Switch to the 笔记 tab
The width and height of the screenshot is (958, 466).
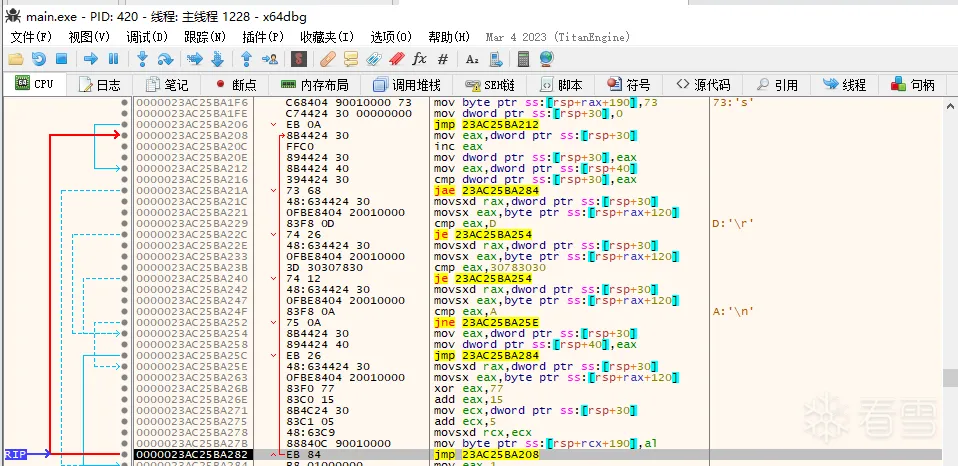pos(167,85)
